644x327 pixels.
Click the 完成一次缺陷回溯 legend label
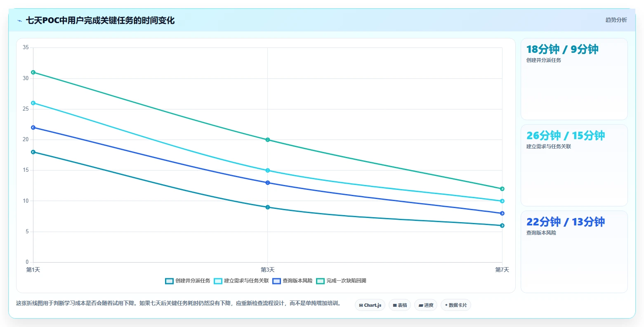point(346,281)
